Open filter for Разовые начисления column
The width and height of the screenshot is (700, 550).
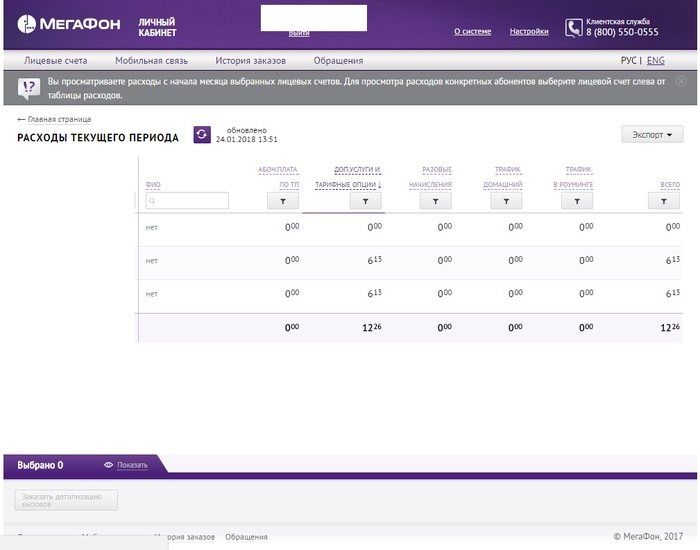pyautogui.click(x=436, y=201)
